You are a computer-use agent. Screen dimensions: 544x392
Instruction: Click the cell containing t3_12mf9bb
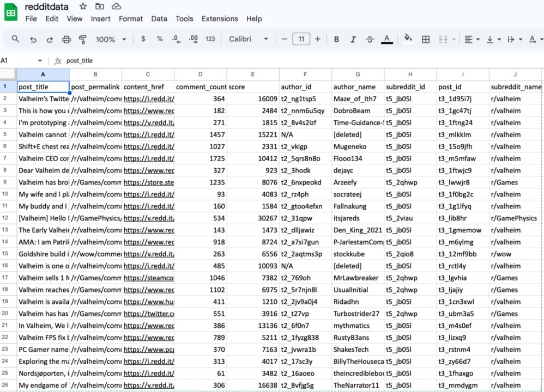pos(463,254)
